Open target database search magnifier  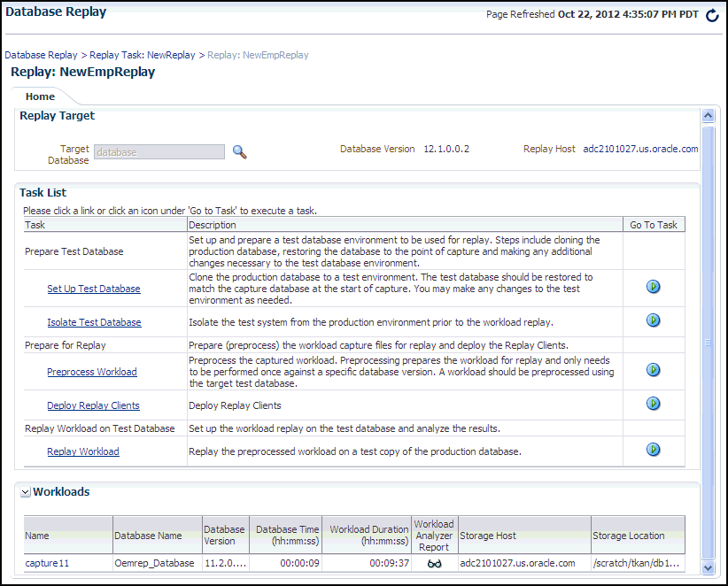[x=239, y=152]
